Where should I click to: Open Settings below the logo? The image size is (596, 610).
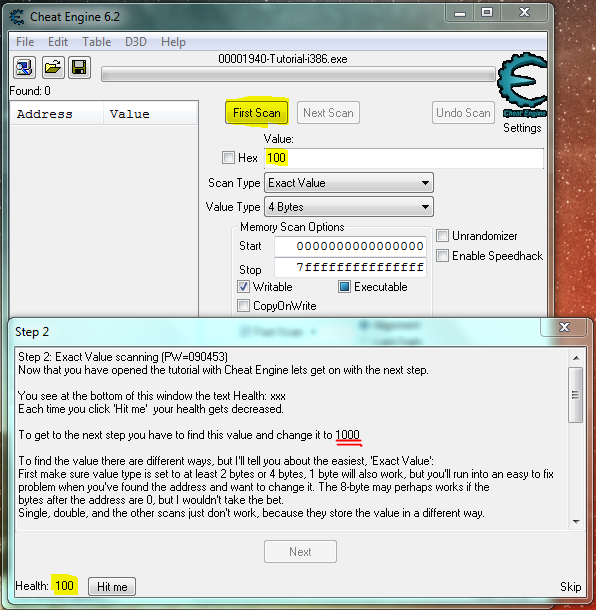pos(522,128)
